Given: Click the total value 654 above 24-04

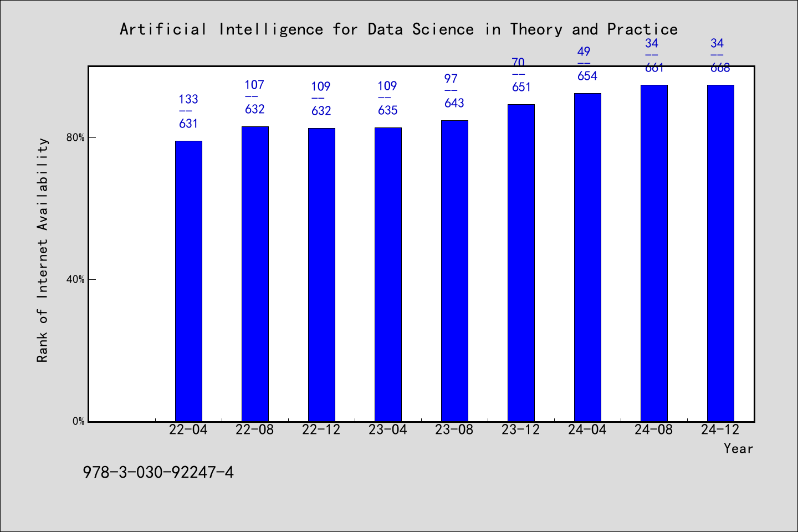Looking at the screenshot, I should 587,76.
